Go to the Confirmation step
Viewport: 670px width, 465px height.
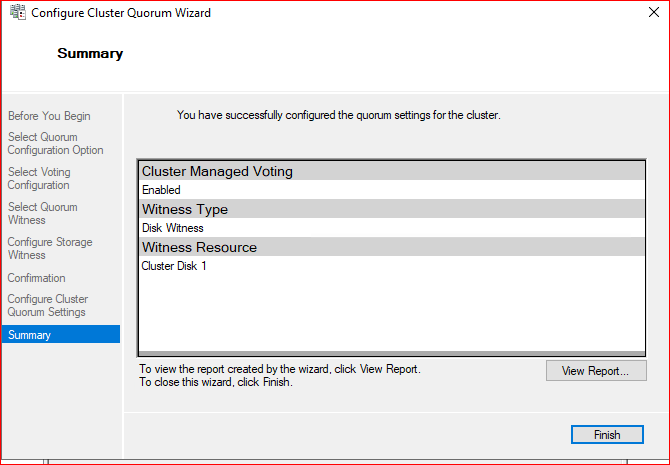[x=36, y=278]
